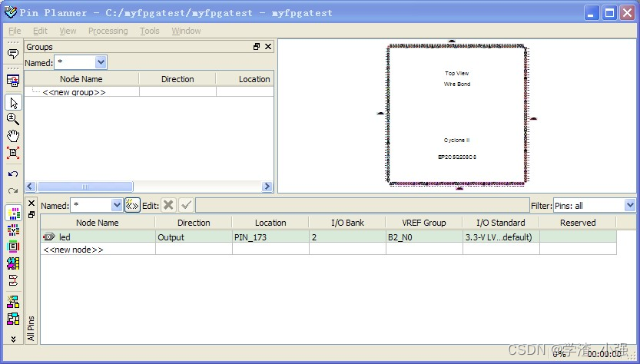640x364 pixels.
Task: Click the speech bubble icon at top-left
Action: point(13,54)
